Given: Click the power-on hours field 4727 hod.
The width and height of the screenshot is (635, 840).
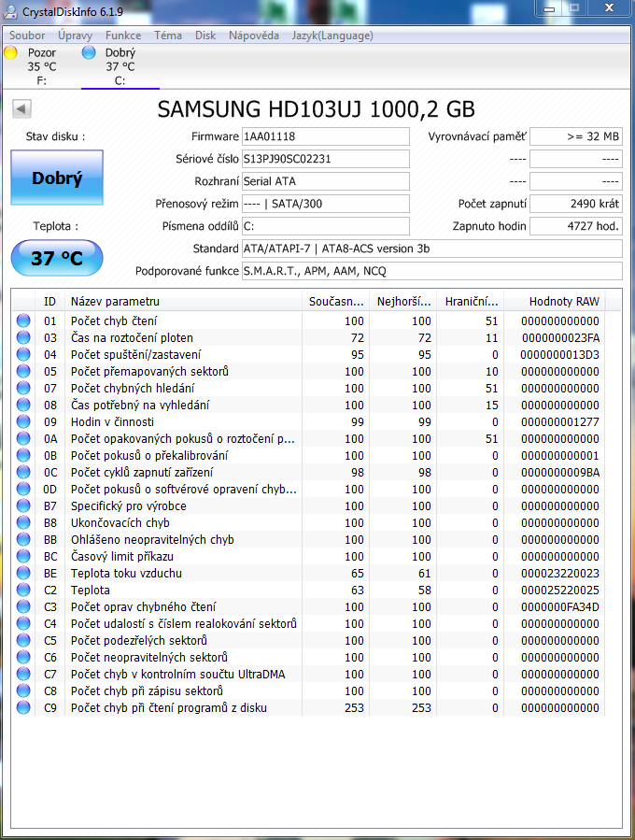Looking at the screenshot, I should coord(576,226).
